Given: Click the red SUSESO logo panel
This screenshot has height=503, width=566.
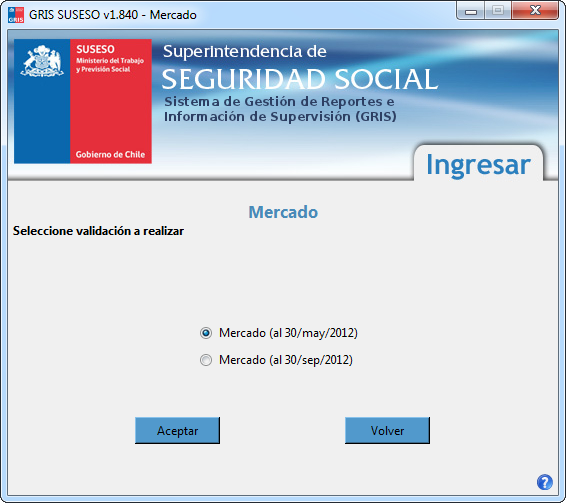Looking at the screenshot, I should point(111,101).
